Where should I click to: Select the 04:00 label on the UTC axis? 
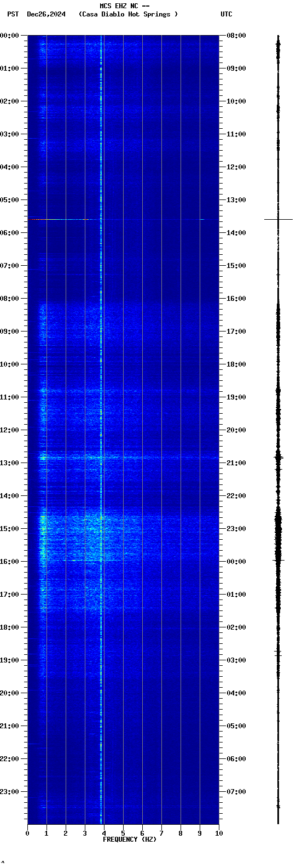[x=236, y=693]
